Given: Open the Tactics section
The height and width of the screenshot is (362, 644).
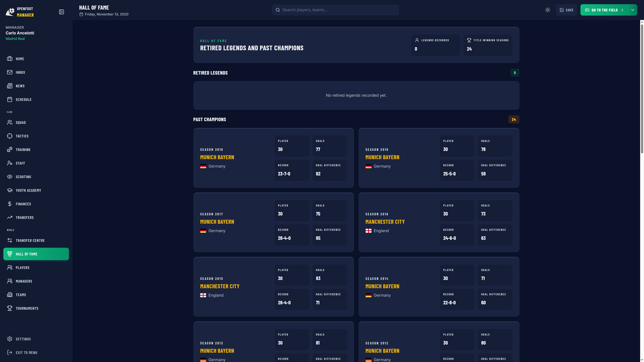Looking at the screenshot, I should tap(36, 136).
